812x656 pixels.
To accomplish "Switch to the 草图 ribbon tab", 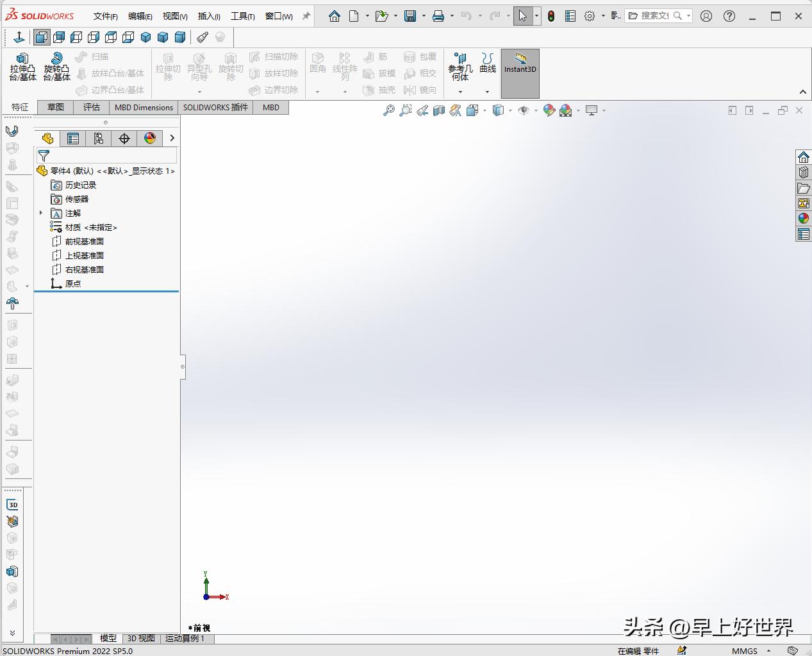I will [55, 107].
